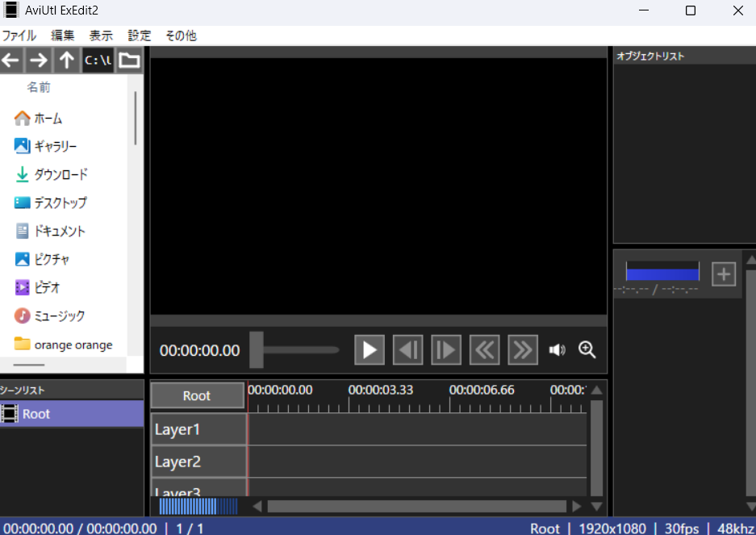The height and width of the screenshot is (535, 756).
Task: Open the その他 menu
Action: click(182, 36)
